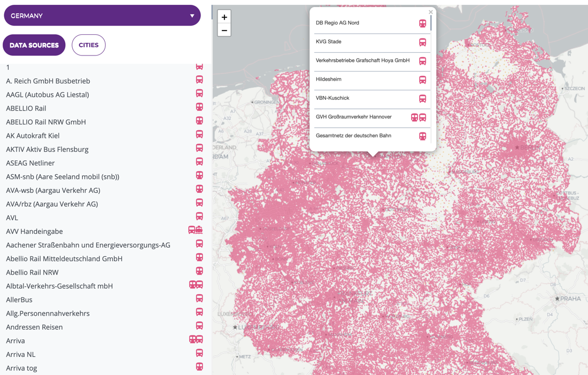Open ABELLIO Rail data source
Image resolution: width=588 pixels, height=375 pixels.
tap(26, 108)
